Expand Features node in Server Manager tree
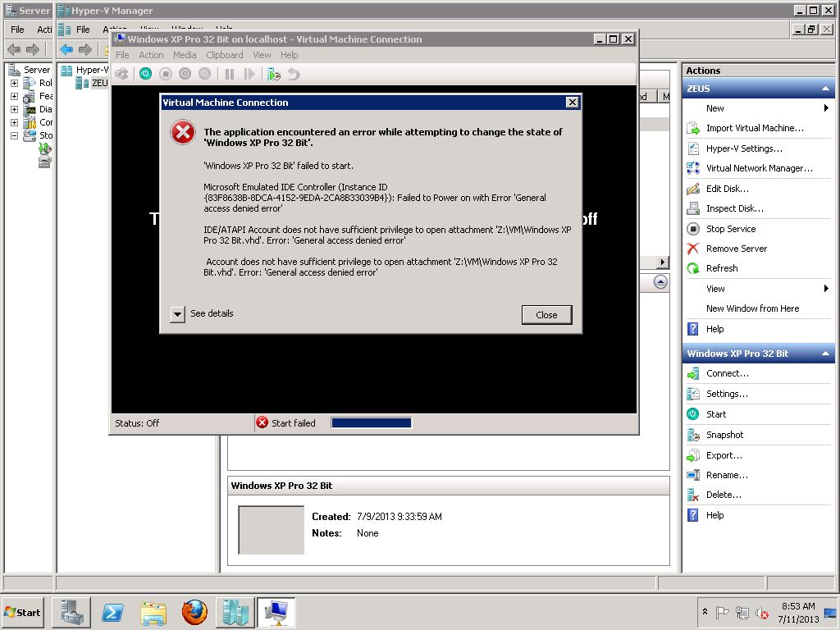This screenshot has height=630, width=840. pyautogui.click(x=15, y=97)
